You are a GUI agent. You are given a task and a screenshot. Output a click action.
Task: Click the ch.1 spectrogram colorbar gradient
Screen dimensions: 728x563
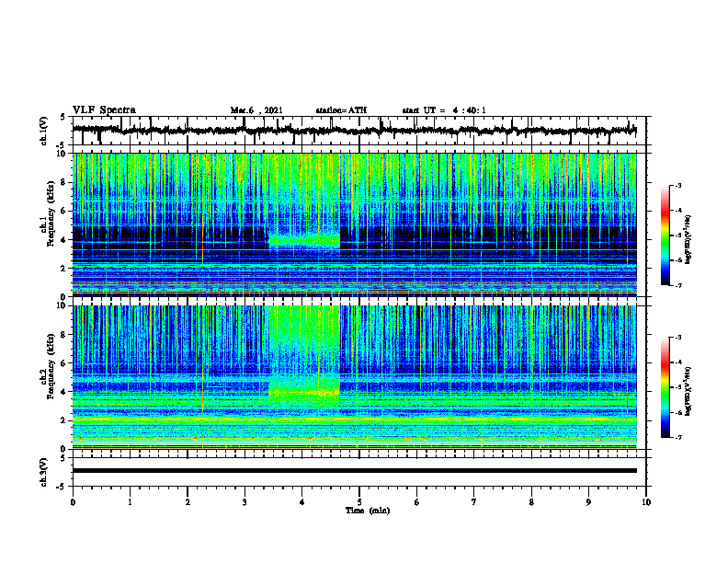point(665,236)
